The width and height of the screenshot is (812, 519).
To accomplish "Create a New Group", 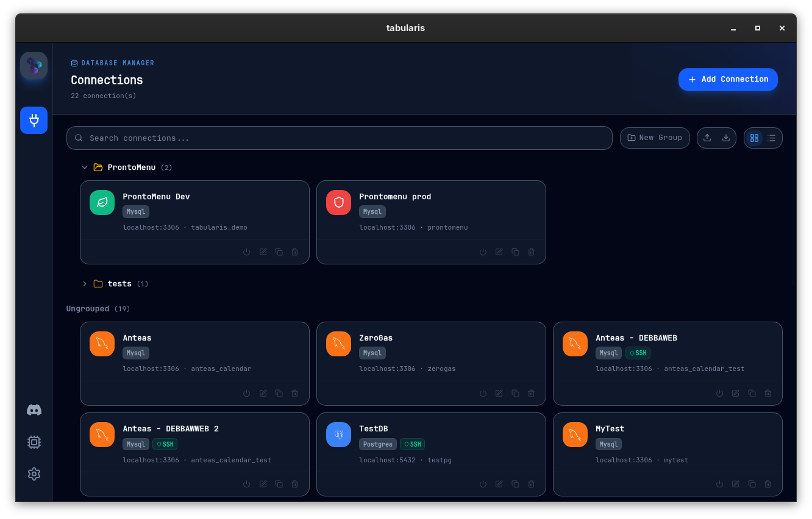I will point(655,138).
